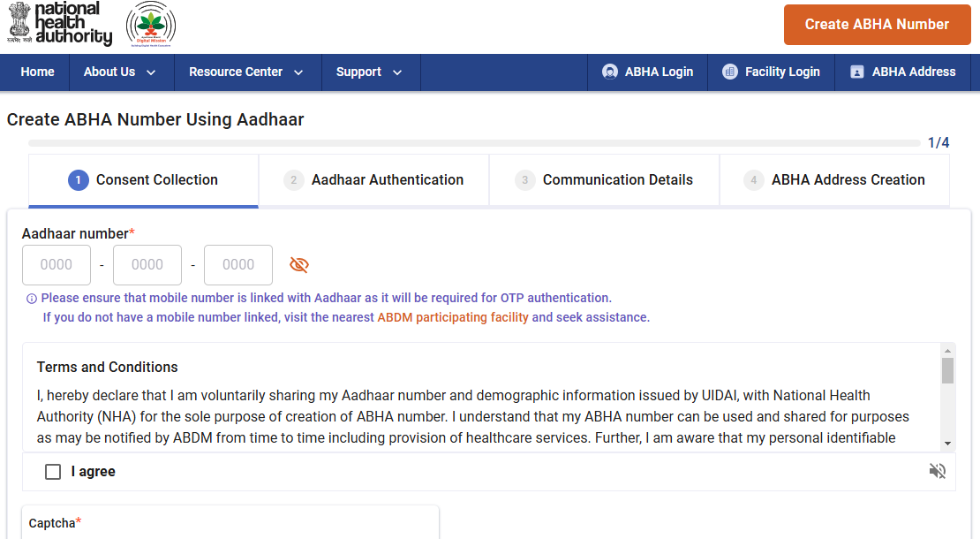Go to ABHA Address page
The width and height of the screenshot is (980, 539).
click(903, 72)
